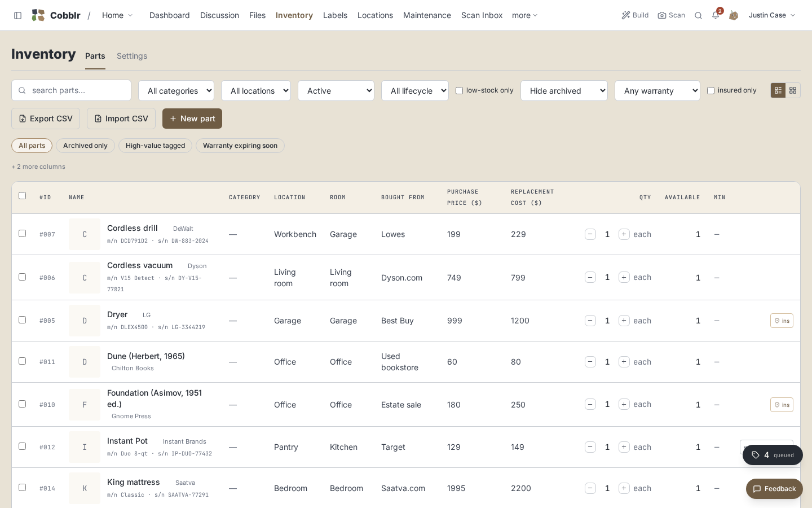
Task: Open global search magnifier icon
Action: coord(698,15)
